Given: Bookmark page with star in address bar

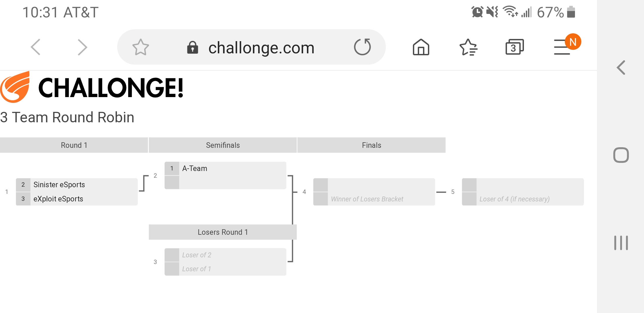Looking at the screenshot, I should [141, 47].
